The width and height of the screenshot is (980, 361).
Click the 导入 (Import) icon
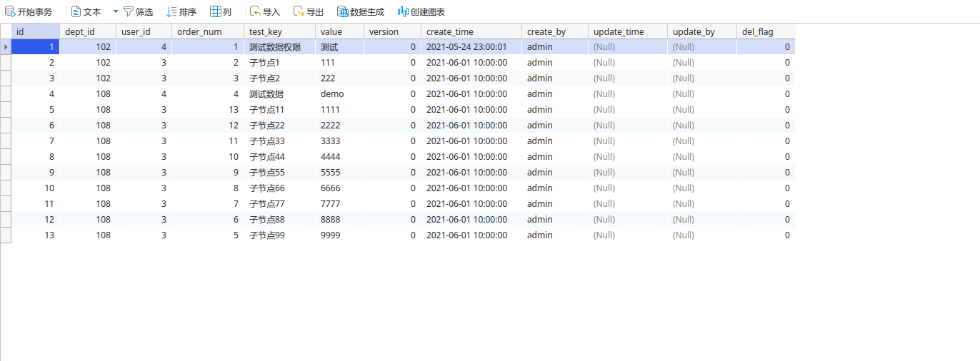pos(255,12)
